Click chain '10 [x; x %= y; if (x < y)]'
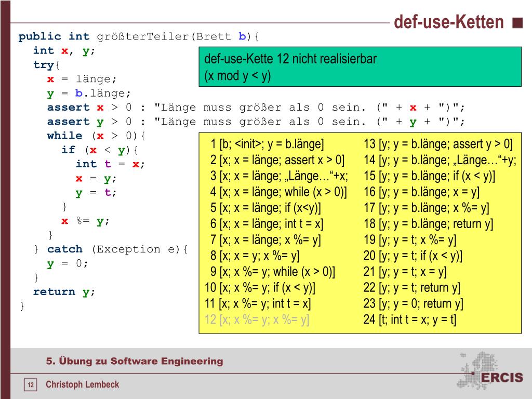This screenshot has width=532, height=399. (x=260, y=288)
